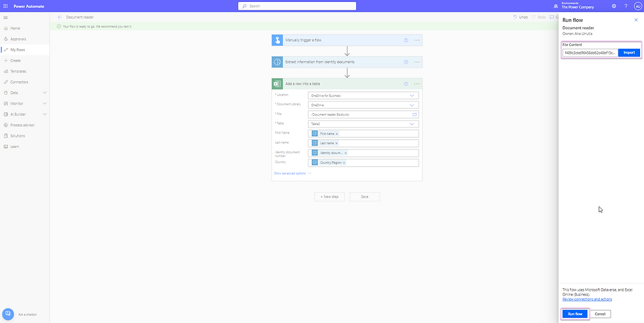This screenshot has height=323, width=644.
Task: Click the Redo toolbar button
Action: [x=539, y=17]
